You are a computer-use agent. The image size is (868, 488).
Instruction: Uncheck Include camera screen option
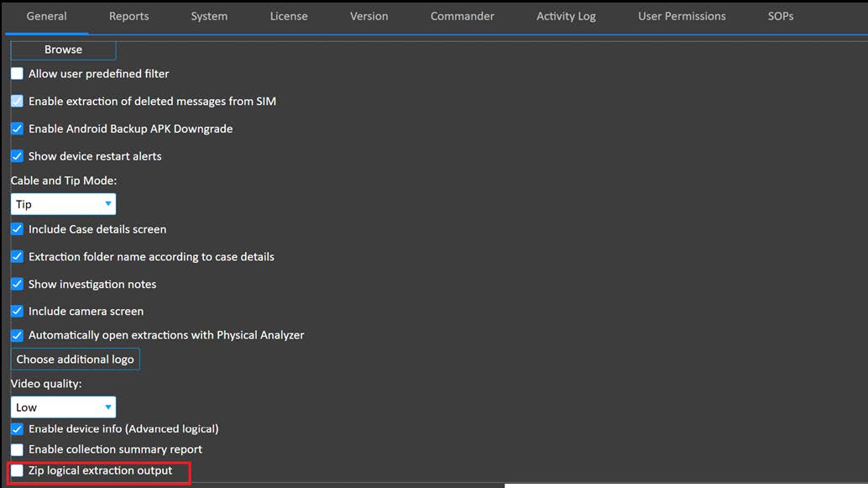(x=17, y=312)
